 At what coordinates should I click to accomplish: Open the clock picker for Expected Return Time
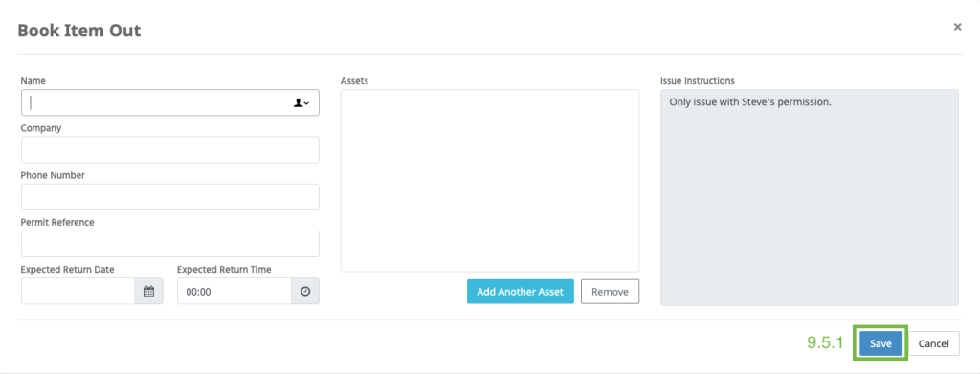click(305, 291)
